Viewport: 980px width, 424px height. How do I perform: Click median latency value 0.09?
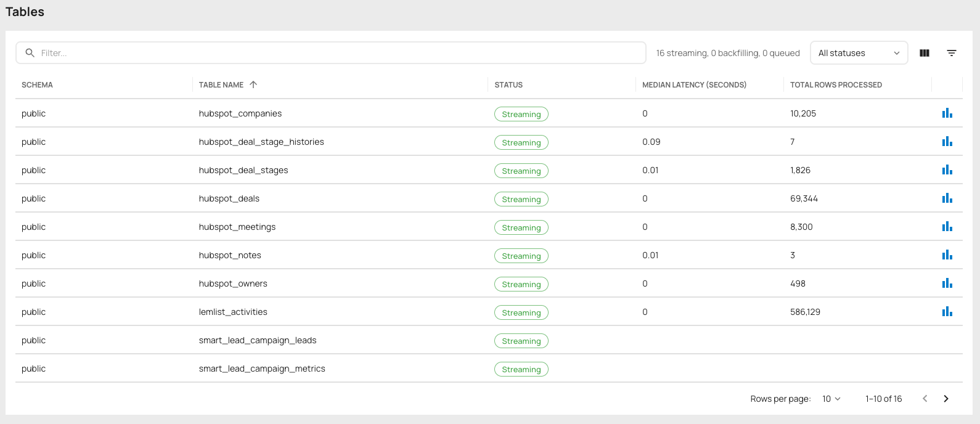coord(651,142)
